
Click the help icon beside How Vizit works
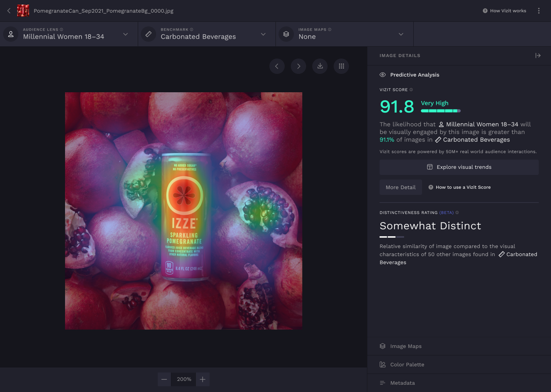(485, 11)
